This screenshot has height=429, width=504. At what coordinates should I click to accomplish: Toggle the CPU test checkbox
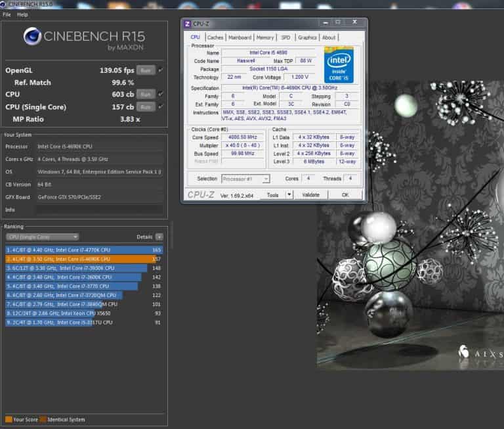point(160,94)
